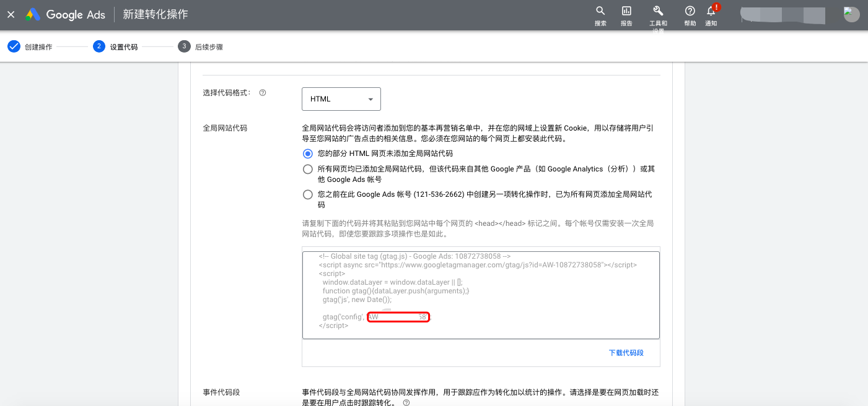Select 您的部分 HTML 网页未添加全局网站代码 option
The width and height of the screenshot is (868, 406).
(x=308, y=153)
